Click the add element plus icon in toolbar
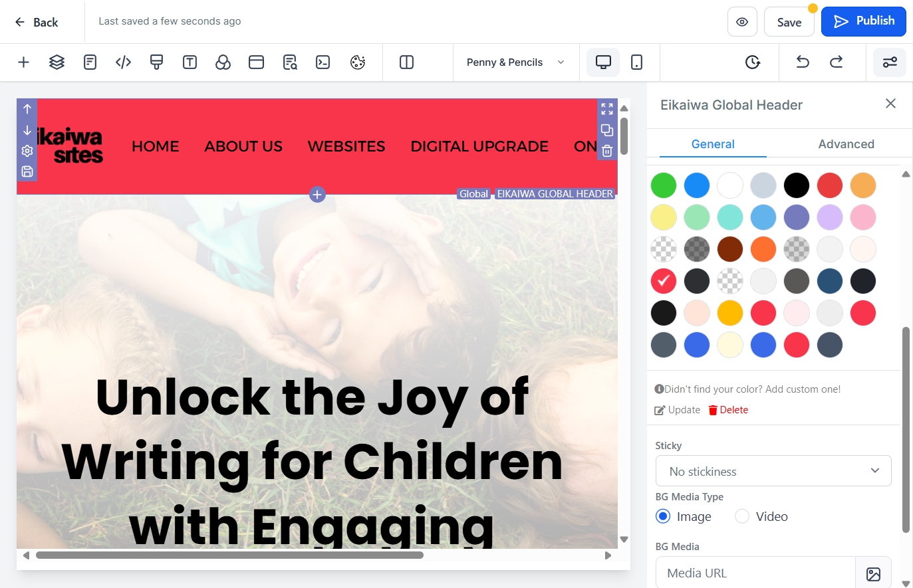The image size is (913, 588). pyautogui.click(x=23, y=62)
